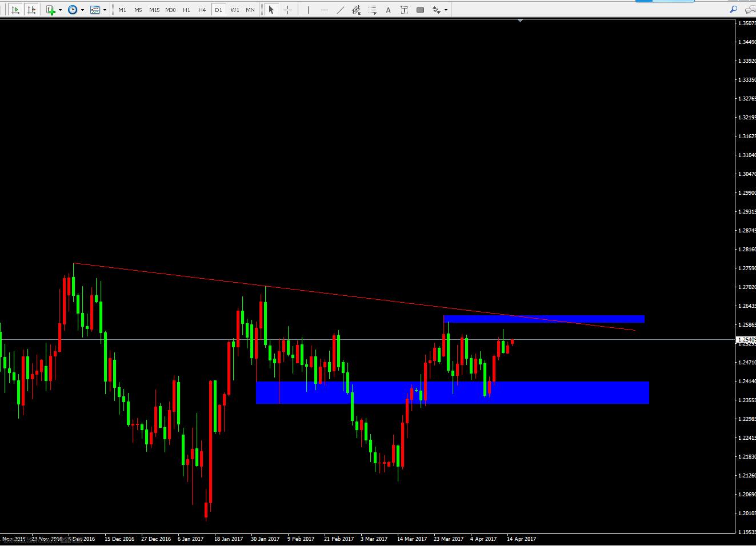The image size is (756, 546).
Task: Open the arrows objects icon
Action: pyautogui.click(x=437, y=10)
